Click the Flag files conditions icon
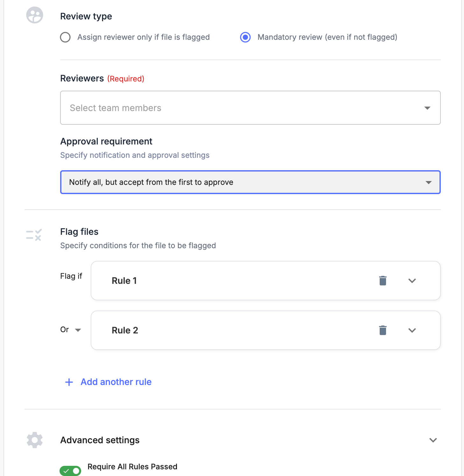Screen dimensions: 464x476 tap(33, 235)
